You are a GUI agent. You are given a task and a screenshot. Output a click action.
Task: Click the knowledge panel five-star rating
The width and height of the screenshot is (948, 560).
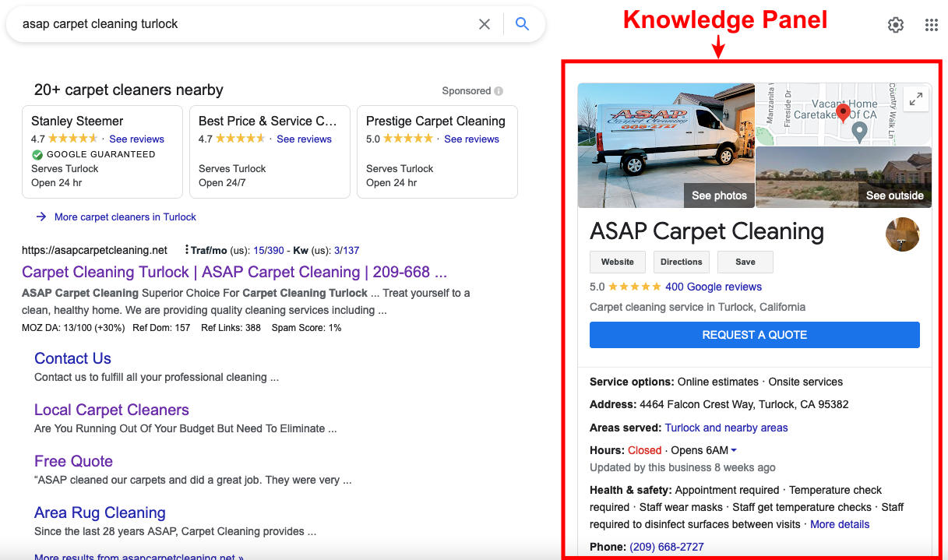(x=635, y=287)
